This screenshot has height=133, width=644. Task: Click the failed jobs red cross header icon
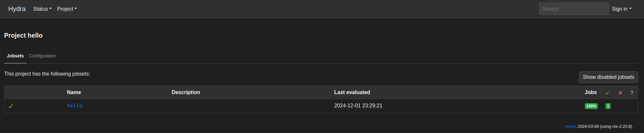(x=620, y=93)
